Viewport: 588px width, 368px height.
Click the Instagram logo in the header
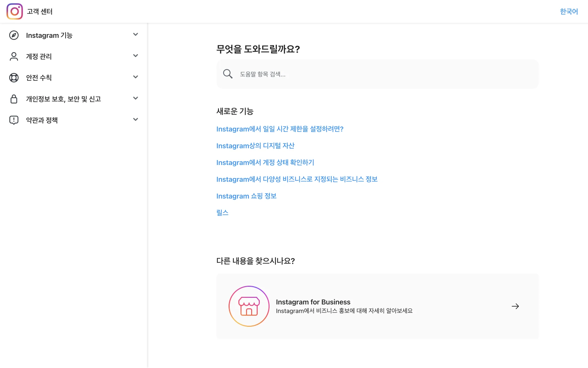point(14,11)
